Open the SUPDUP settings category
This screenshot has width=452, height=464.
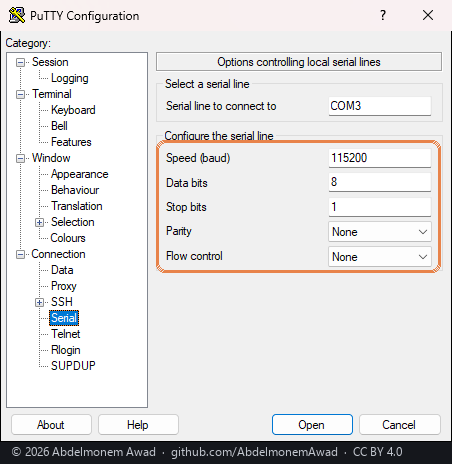point(73,366)
